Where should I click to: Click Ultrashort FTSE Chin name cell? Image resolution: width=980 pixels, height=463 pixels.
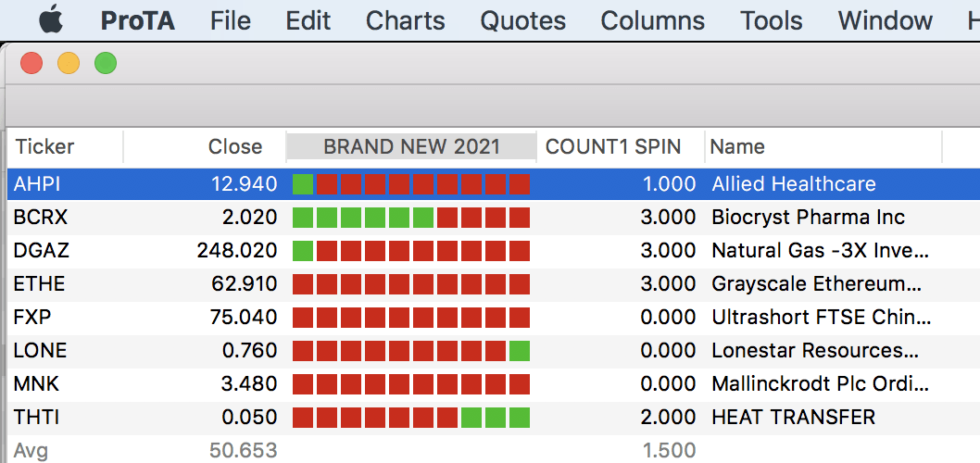click(x=822, y=318)
